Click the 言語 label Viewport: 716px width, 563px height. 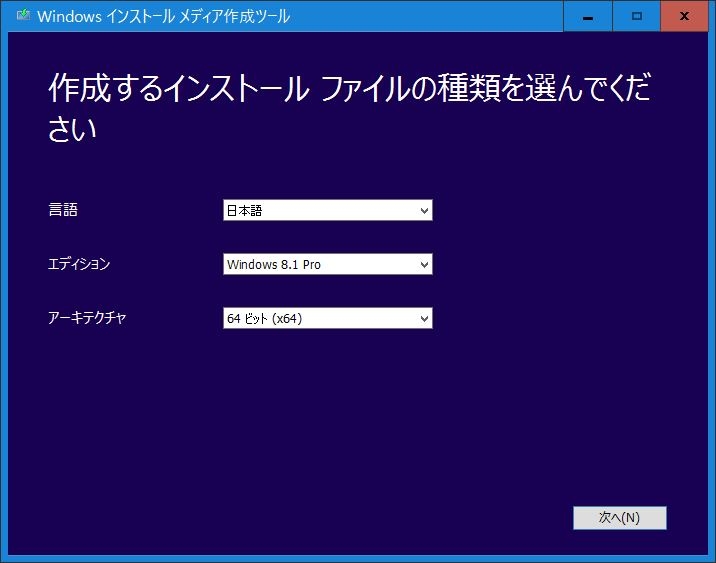pyautogui.click(x=63, y=210)
